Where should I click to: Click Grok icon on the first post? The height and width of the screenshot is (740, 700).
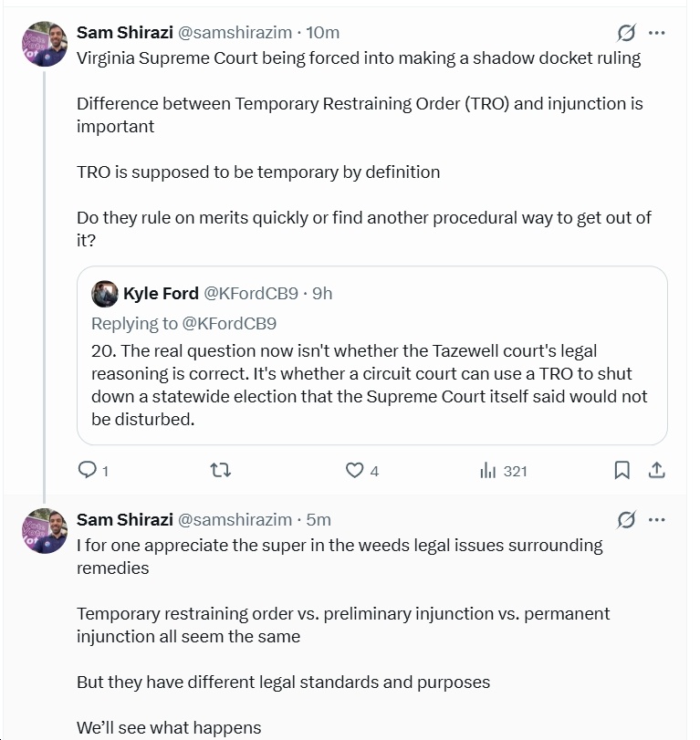(x=626, y=33)
